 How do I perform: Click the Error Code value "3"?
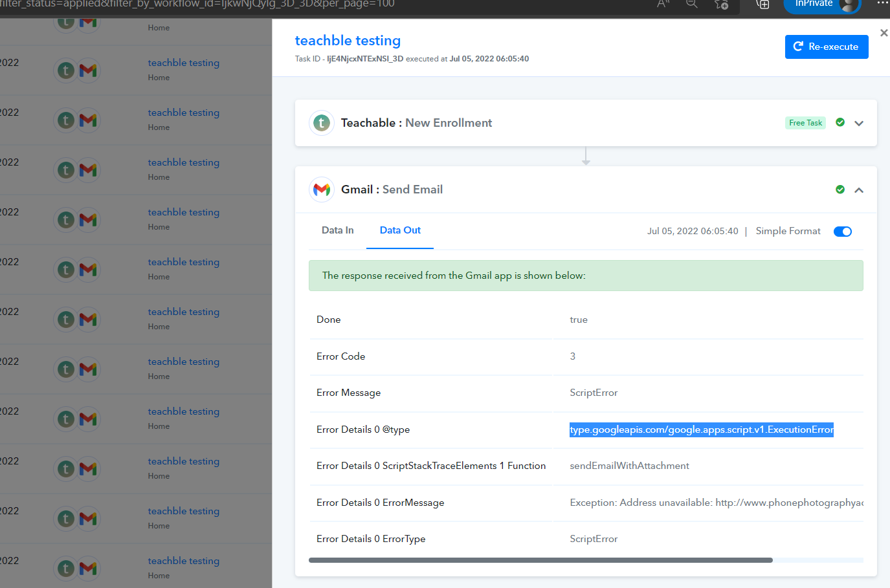(x=572, y=356)
